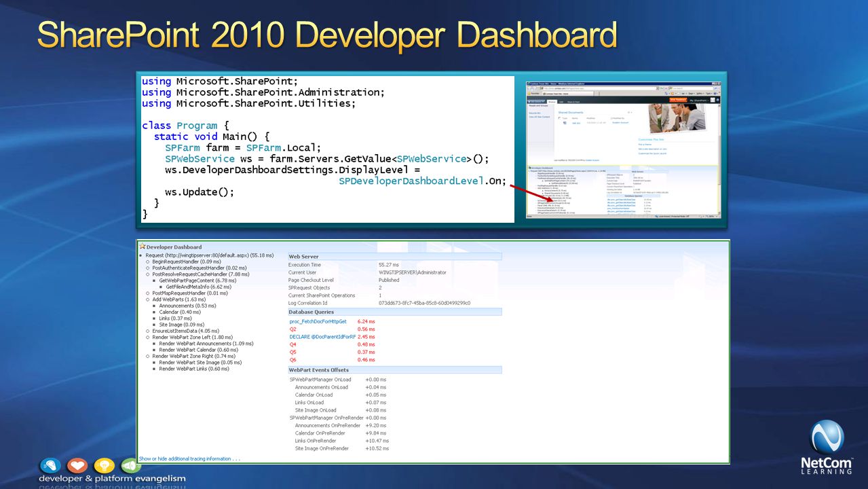Select the BeginRequestHandler (0.09 ms) entry

tap(187, 261)
